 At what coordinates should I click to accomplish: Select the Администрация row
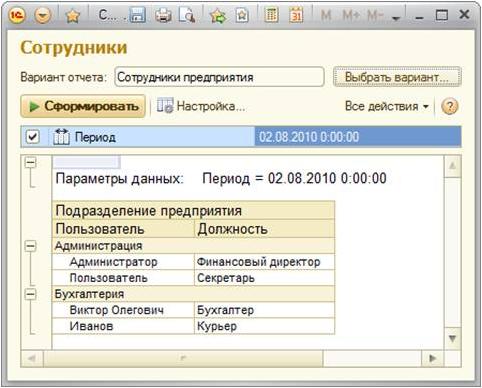[x=193, y=246]
